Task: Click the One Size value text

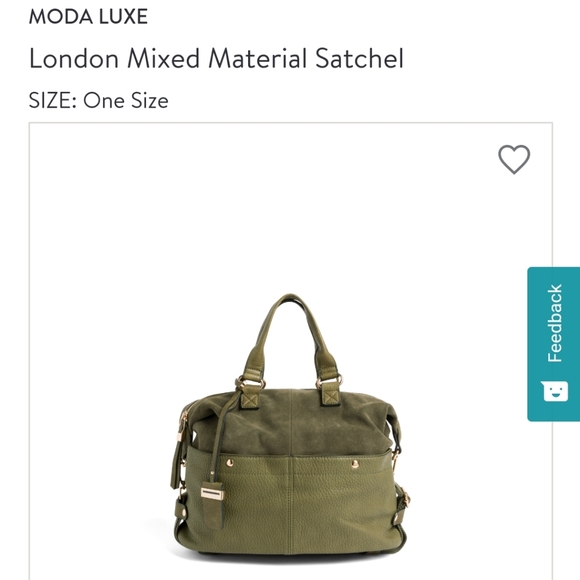Action: [126, 100]
